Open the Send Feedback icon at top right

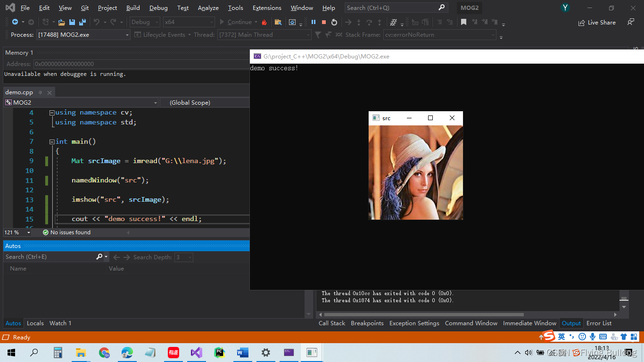631,22
